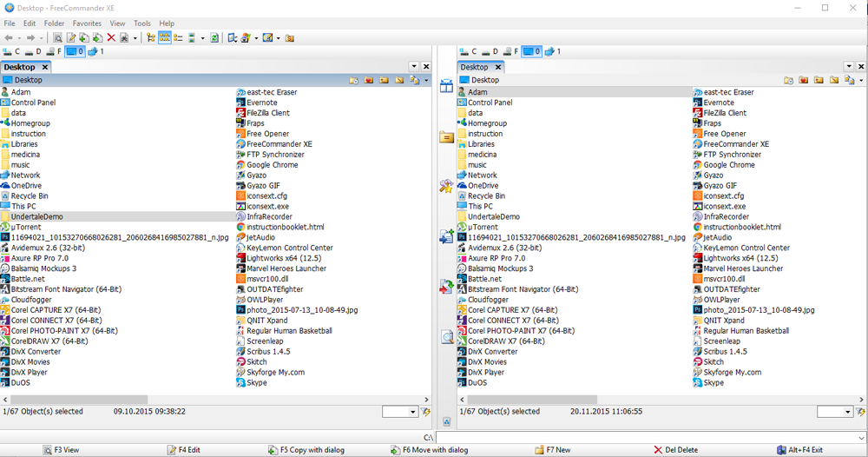
Task: Click the star favorites tool in middle splitter
Action: click(446, 186)
